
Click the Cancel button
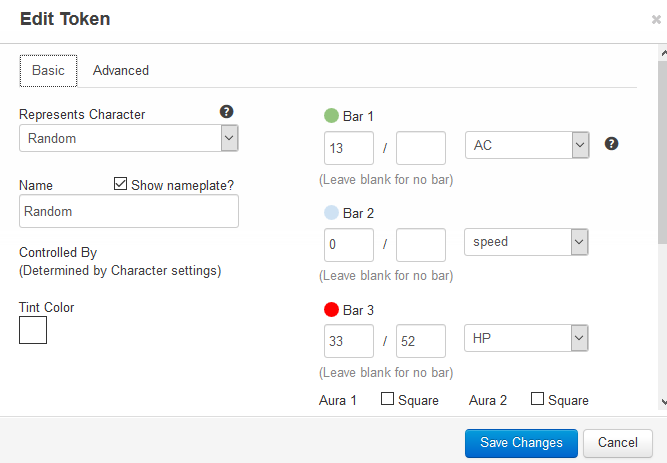pyautogui.click(x=618, y=443)
